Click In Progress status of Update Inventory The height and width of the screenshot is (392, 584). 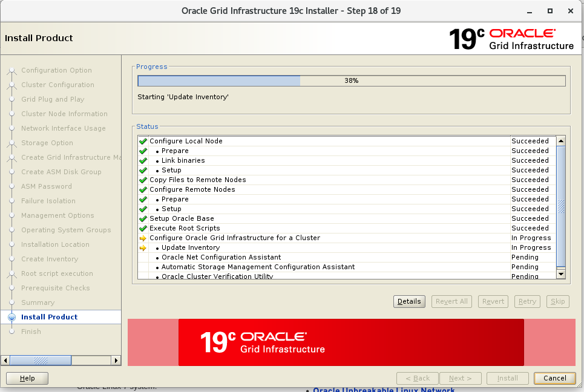pos(531,247)
